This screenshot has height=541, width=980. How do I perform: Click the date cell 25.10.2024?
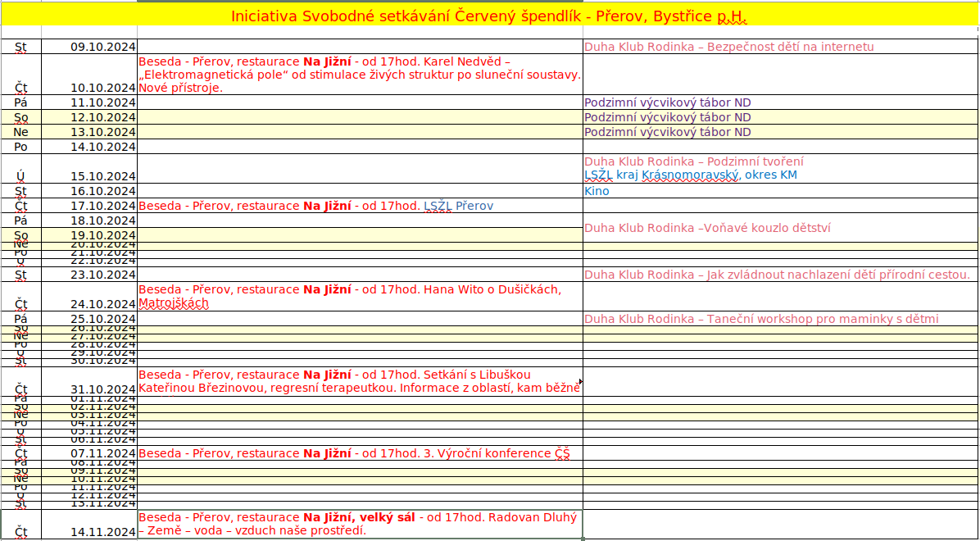coord(89,319)
